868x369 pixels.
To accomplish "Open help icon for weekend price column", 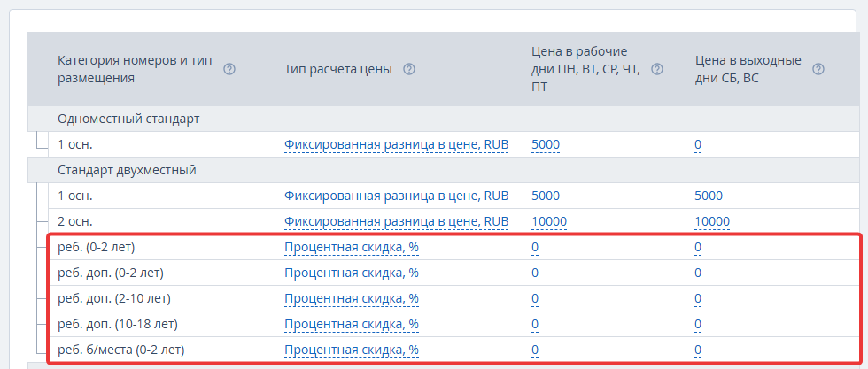I will [x=818, y=69].
